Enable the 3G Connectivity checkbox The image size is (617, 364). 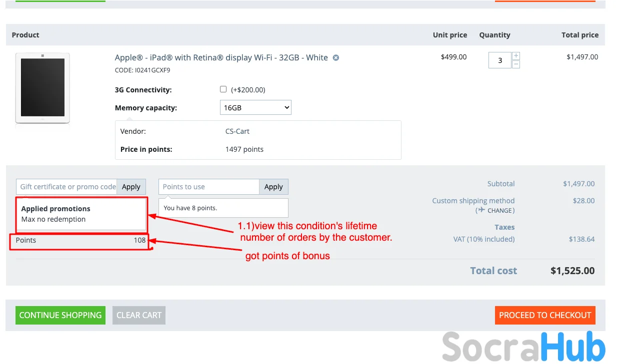(223, 89)
